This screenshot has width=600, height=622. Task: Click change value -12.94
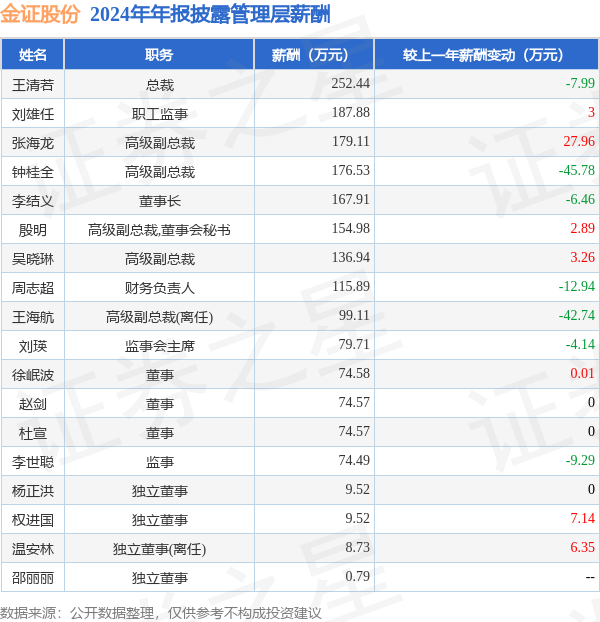[577, 286]
